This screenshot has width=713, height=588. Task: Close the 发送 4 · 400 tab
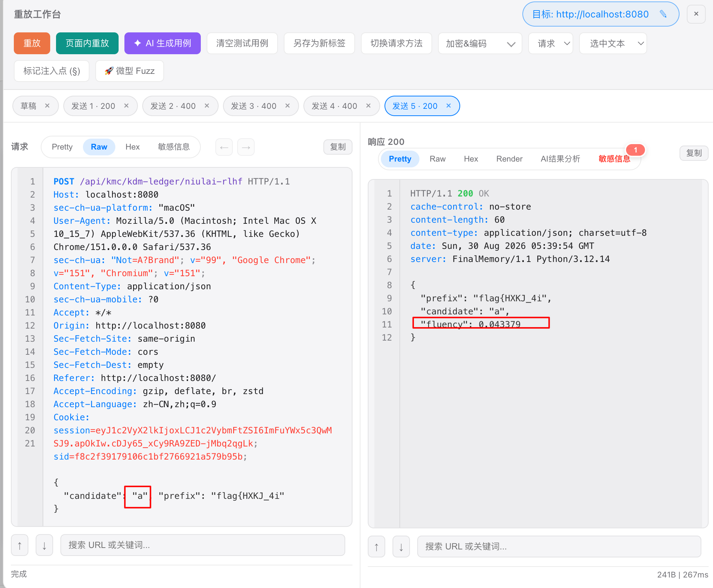point(369,106)
